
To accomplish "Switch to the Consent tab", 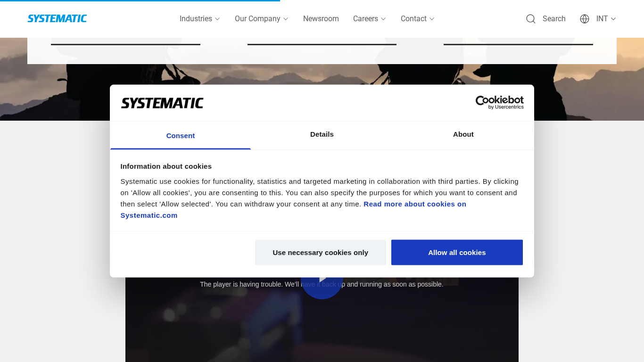I will 181,135.
